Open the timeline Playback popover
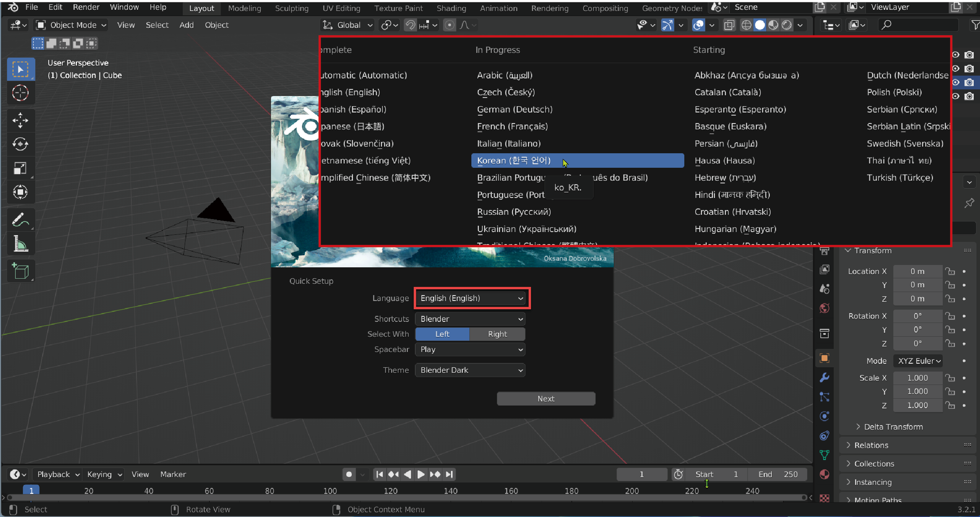Screen dimensions: 980x517 click(x=58, y=474)
